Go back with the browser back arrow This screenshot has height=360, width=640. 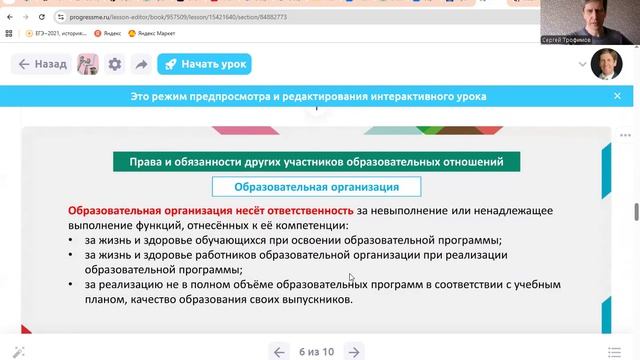[x=10, y=17]
